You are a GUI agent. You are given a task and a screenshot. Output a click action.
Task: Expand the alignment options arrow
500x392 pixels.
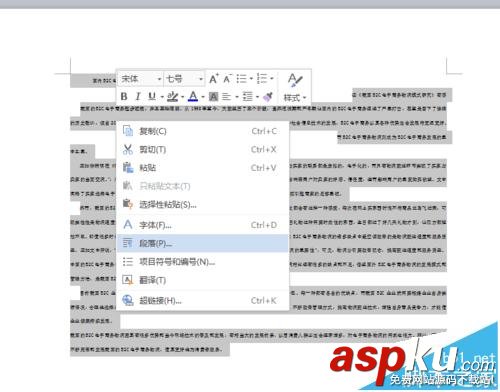pos(237,97)
